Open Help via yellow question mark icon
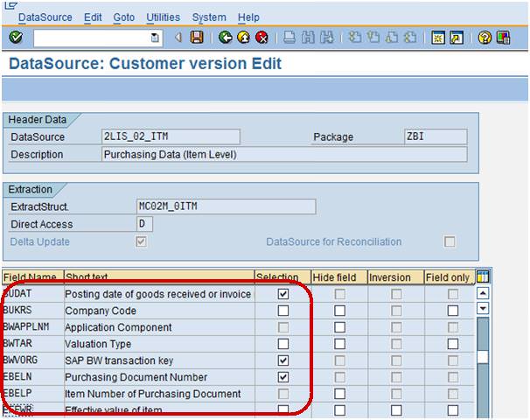Image resolution: width=530 pixels, height=420 pixels. [484, 38]
